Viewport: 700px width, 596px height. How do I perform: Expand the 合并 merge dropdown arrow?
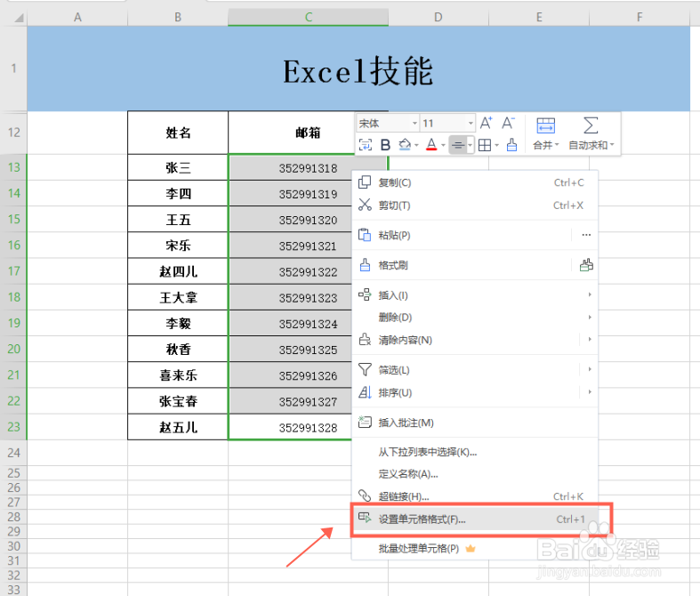(557, 145)
